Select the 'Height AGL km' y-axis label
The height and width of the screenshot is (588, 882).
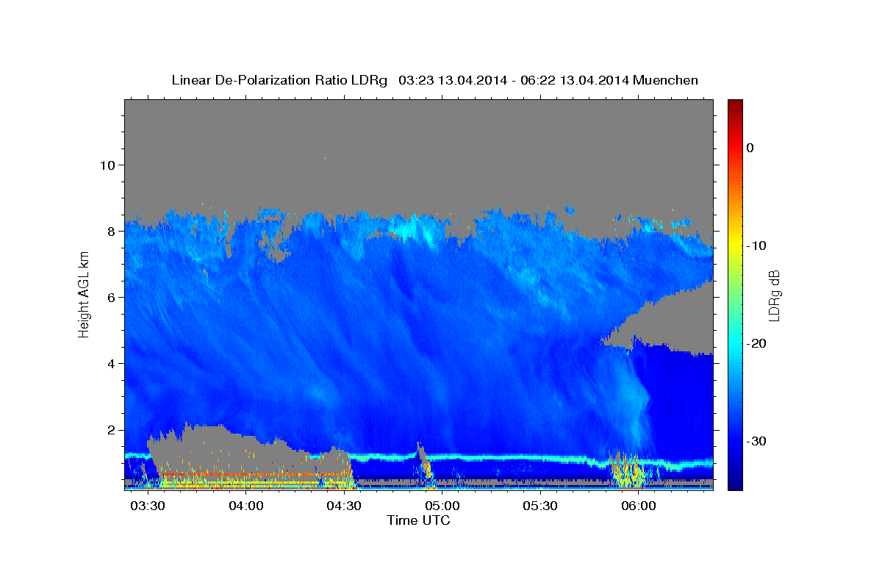[x=84, y=295]
